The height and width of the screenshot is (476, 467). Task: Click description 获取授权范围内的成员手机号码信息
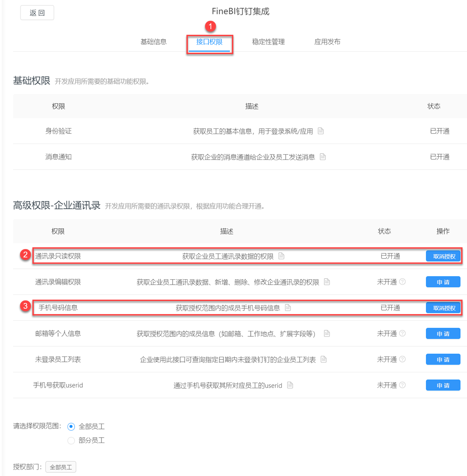(228, 308)
